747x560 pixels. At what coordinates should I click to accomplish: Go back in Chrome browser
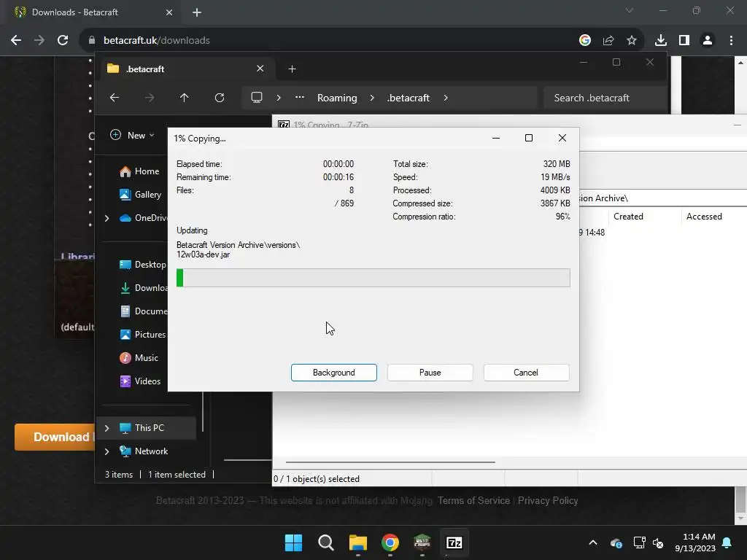16,41
